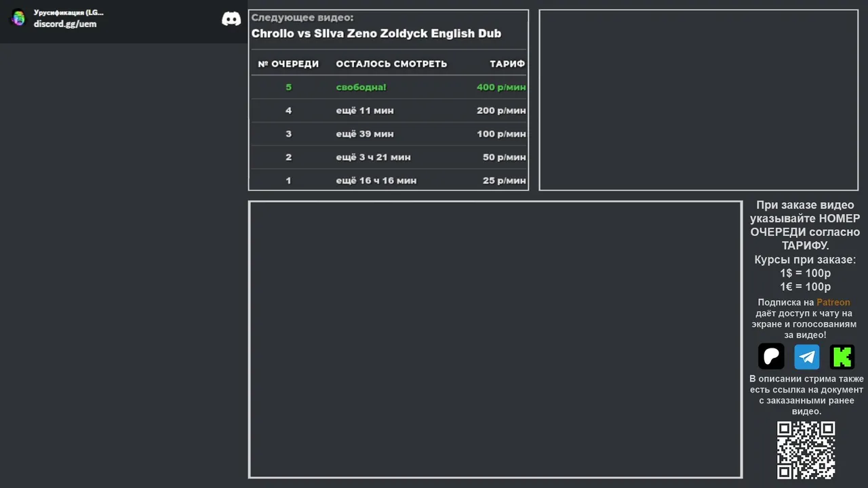Click the ТАРИФ column header
The height and width of the screenshot is (488, 868).
[507, 64]
